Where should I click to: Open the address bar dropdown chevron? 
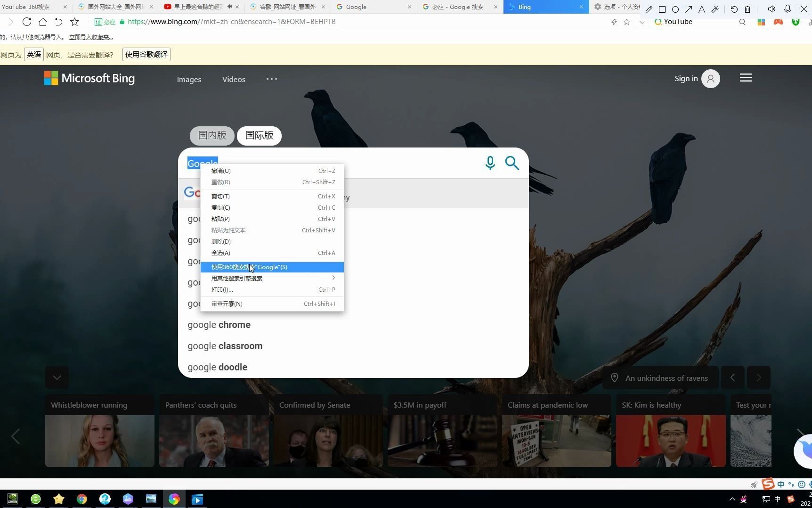(641, 22)
